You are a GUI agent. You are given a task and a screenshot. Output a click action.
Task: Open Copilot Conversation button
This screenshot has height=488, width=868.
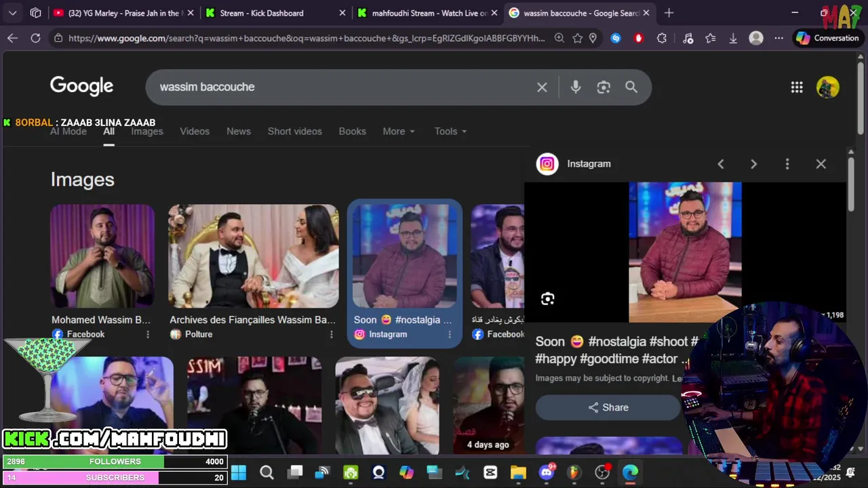pos(827,39)
